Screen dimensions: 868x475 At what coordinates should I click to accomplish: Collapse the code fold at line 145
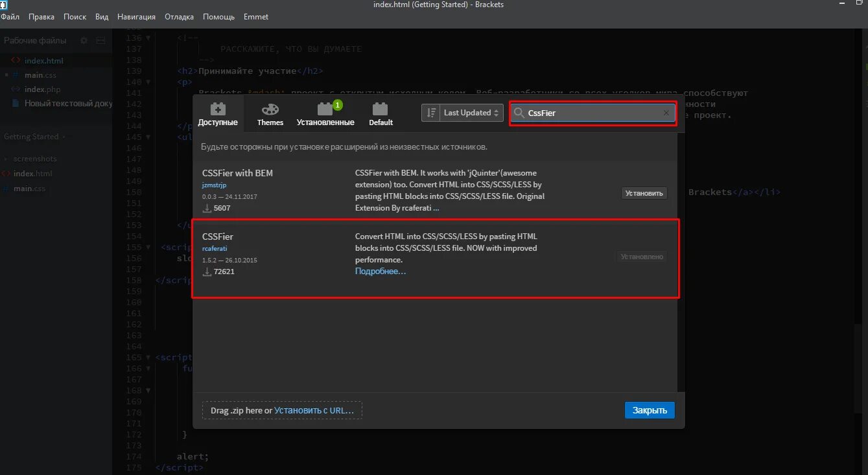[148, 137]
